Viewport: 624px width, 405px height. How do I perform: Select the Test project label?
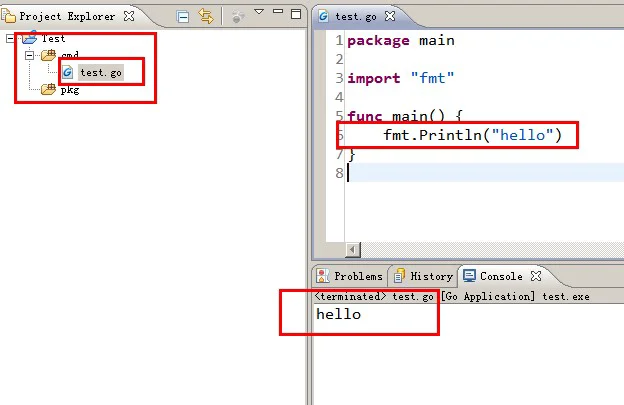coord(53,39)
